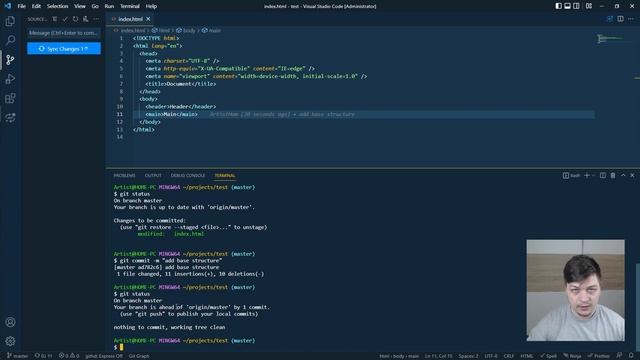Click the sync status indicator in status bar

point(43,356)
